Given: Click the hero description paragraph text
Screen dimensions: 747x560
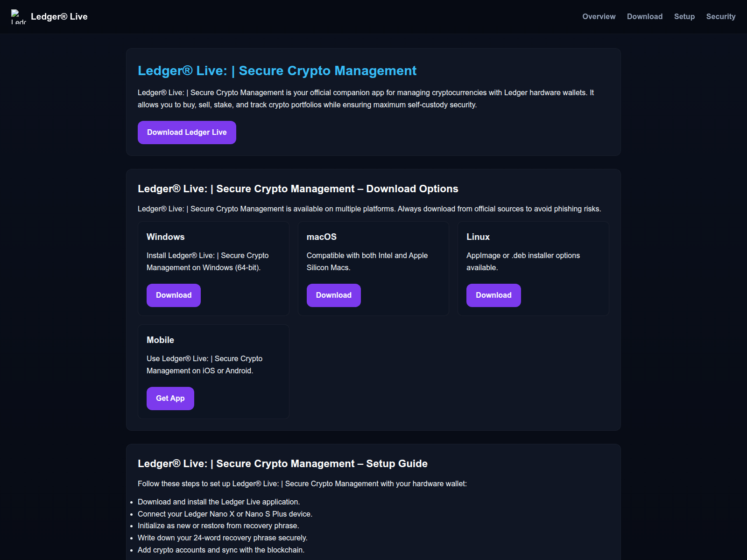Looking at the screenshot, I should [x=366, y=98].
